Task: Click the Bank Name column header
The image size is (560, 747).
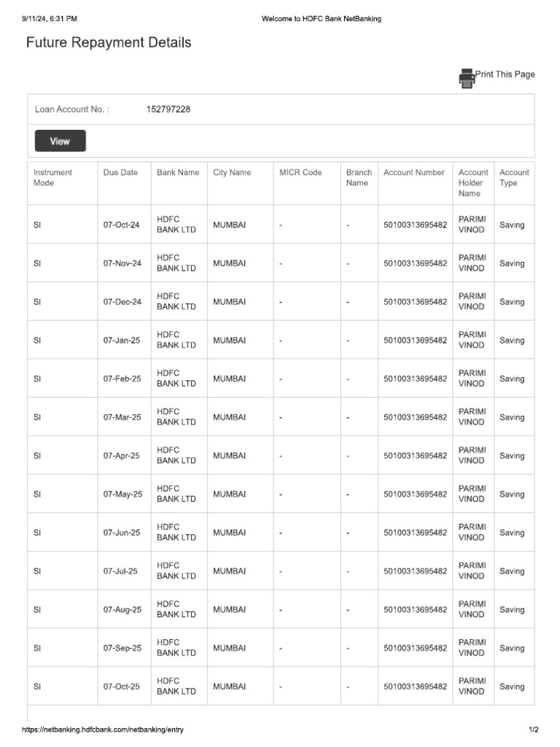Action: point(178,173)
